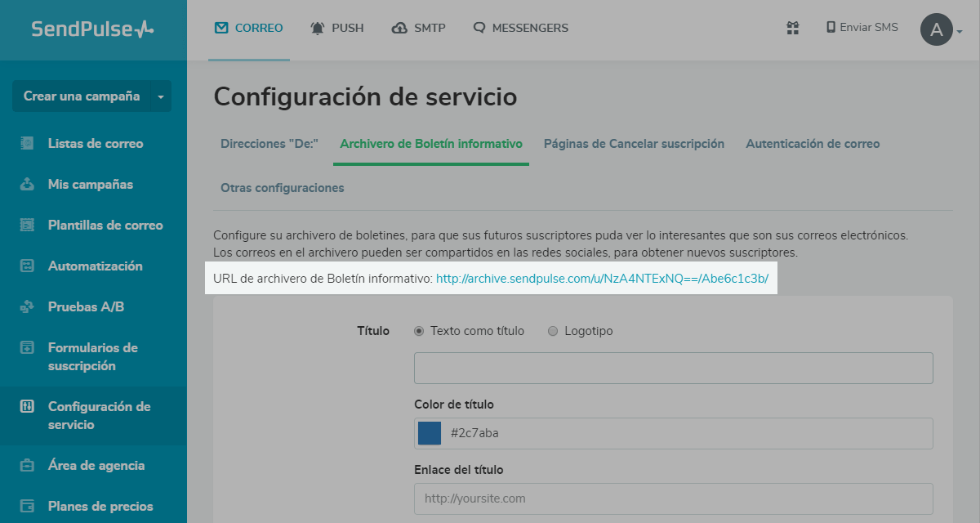Open the user account avatar menu

pyautogui.click(x=937, y=30)
